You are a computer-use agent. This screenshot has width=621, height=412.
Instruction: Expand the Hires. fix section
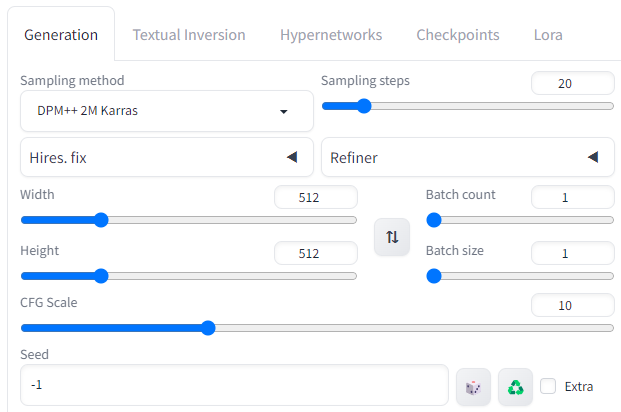pyautogui.click(x=167, y=157)
